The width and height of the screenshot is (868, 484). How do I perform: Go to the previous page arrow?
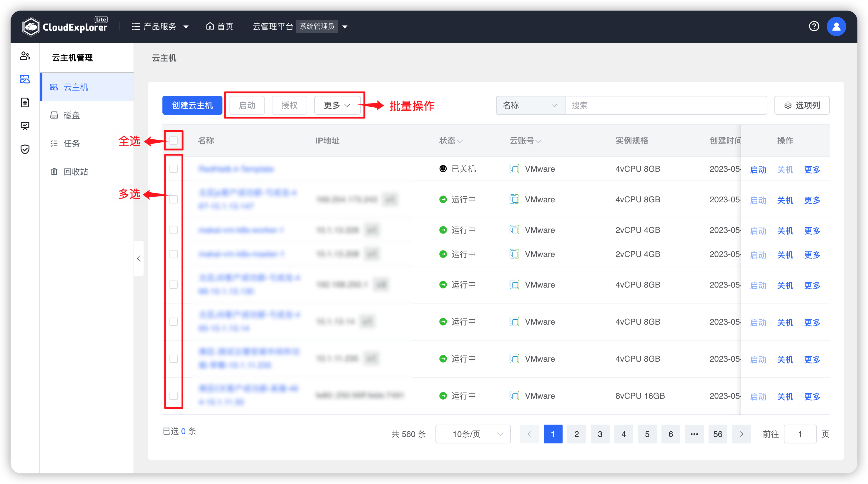pyautogui.click(x=529, y=434)
